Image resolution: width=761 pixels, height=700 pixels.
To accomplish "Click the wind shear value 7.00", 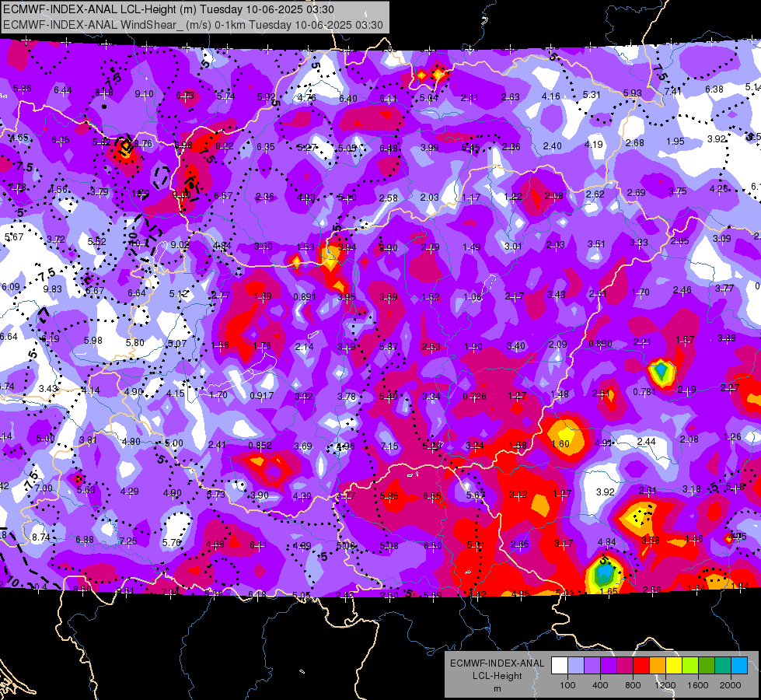I will pos(44,488).
